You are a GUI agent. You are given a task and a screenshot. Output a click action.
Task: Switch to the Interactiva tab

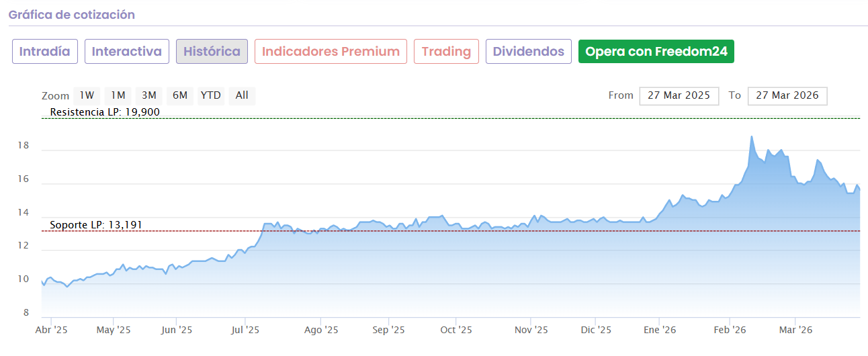127,52
